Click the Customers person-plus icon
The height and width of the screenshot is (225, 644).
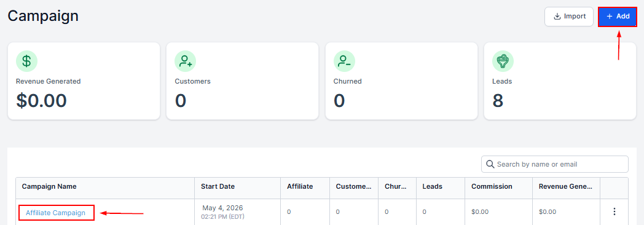tap(185, 61)
